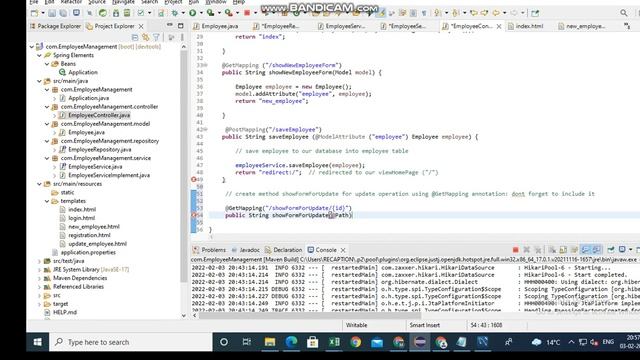Click the Windows search box on taskbar

131,342
